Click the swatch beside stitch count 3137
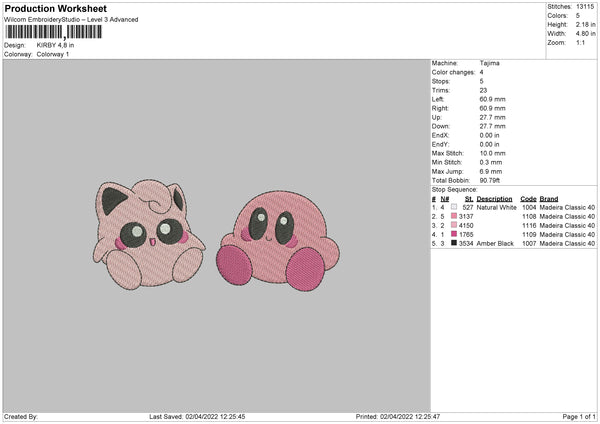Screen dimensions: 600x424 coord(456,216)
